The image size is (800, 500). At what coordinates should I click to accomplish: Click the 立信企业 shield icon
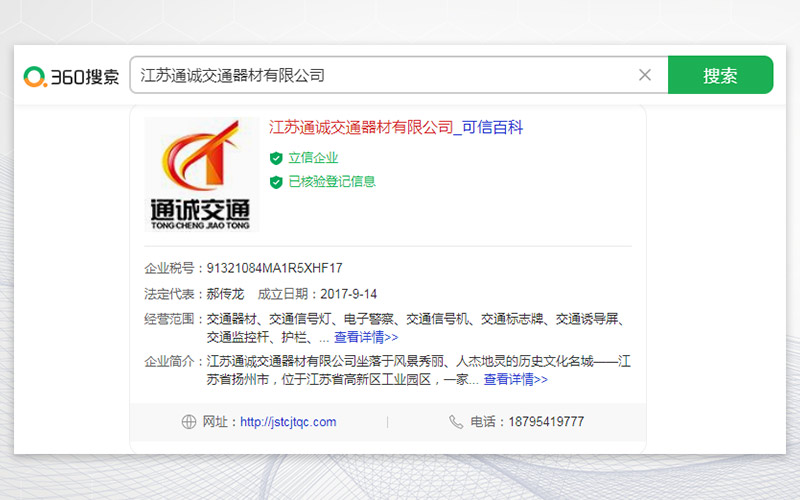click(x=276, y=158)
